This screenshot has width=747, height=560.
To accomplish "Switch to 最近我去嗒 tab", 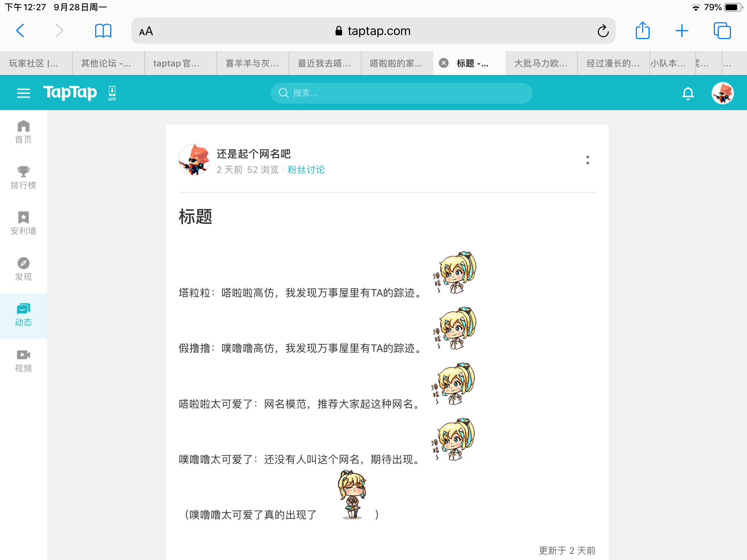I will [325, 63].
